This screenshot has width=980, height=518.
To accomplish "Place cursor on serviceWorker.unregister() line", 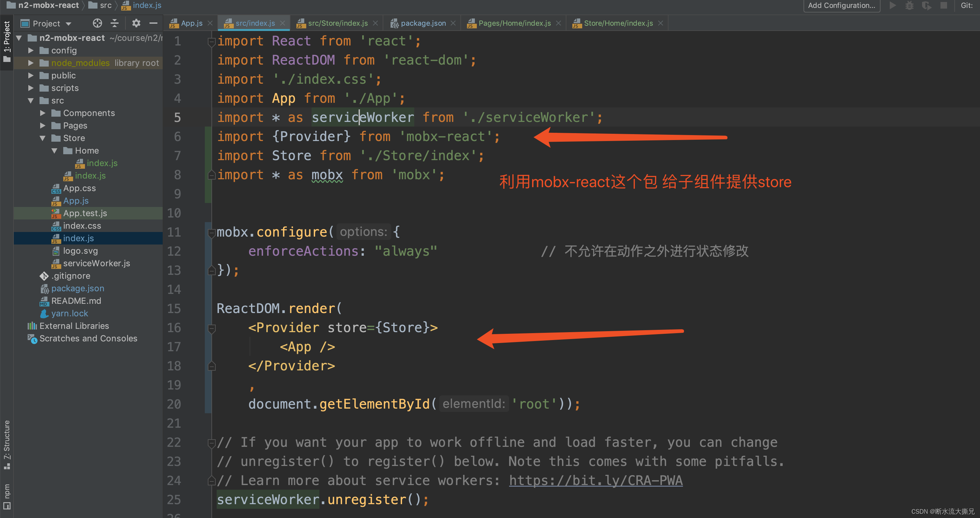I will [x=323, y=499].
